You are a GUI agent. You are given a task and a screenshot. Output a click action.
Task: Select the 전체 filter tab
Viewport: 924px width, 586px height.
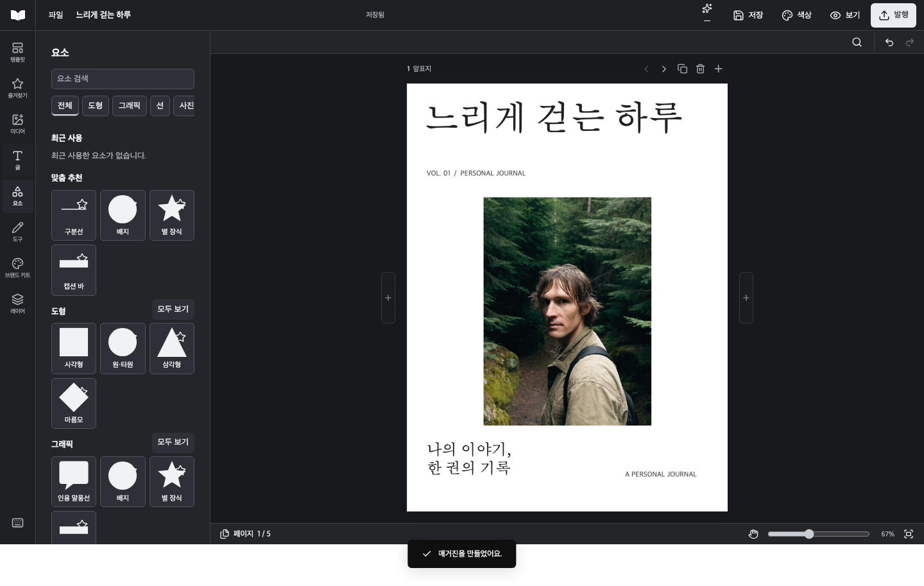click(65, 106)
